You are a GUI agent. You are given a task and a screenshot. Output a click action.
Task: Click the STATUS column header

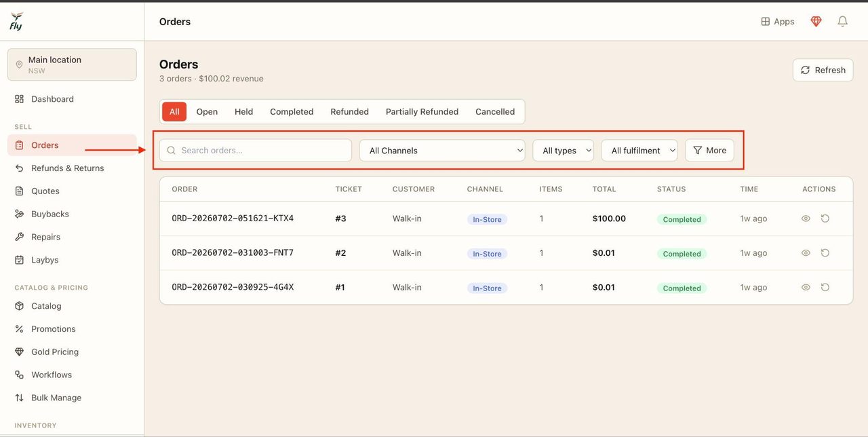(671, 189)
